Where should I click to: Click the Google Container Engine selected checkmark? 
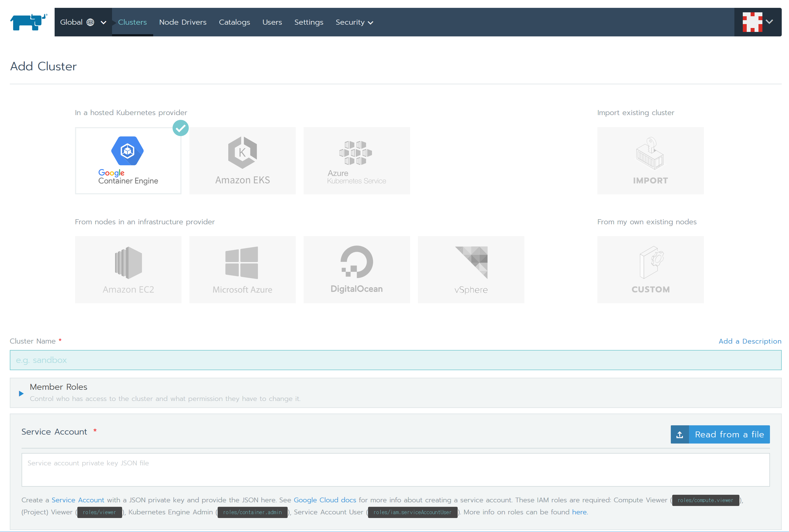click(181, 128)
